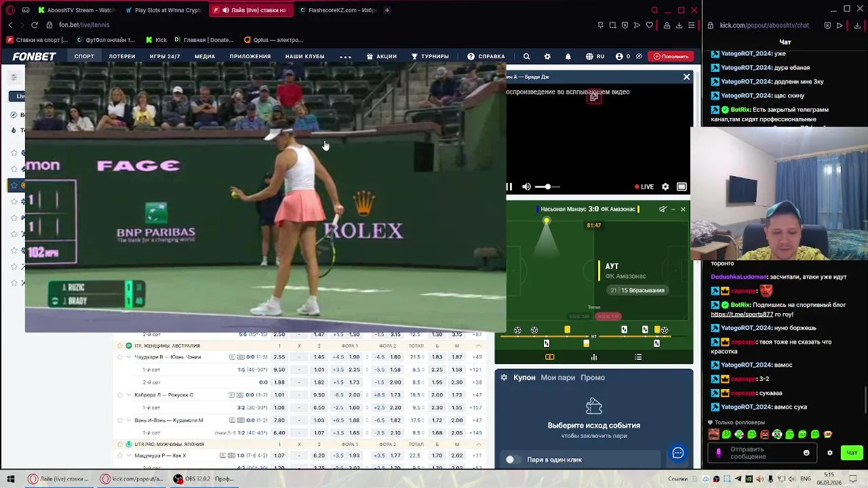Toggle balance visibility eye icon in header

point(639,56)
